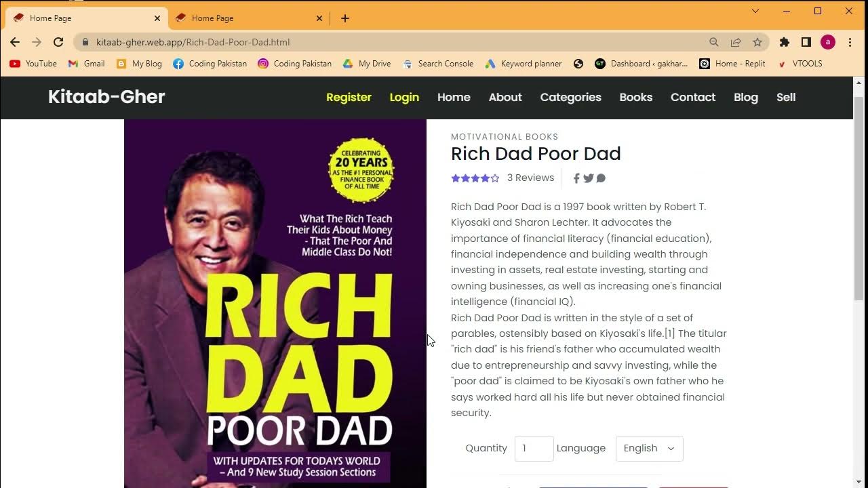Open the Contact page
The width and height of the screenshot is (868, 488).
(693, 98)
